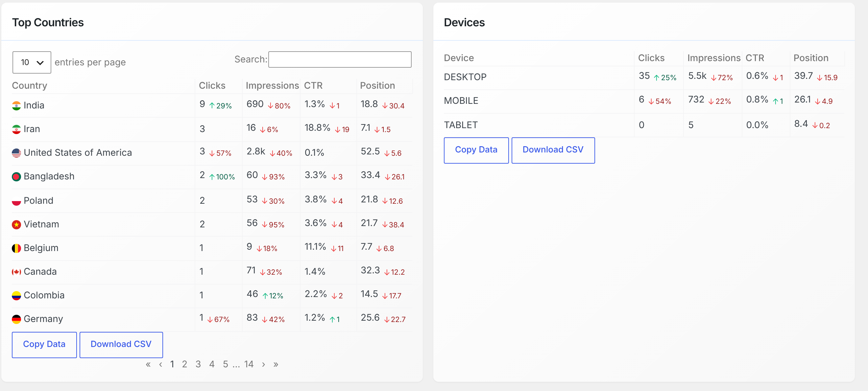Click the Canada flag icon
The width and height of the screenshot is (868, 391).
(16, 272)
